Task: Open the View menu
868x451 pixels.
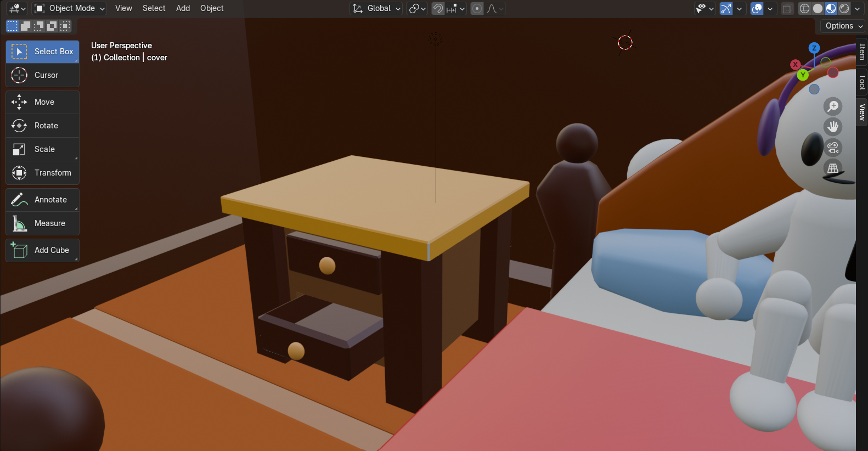Action: point(123,8)
